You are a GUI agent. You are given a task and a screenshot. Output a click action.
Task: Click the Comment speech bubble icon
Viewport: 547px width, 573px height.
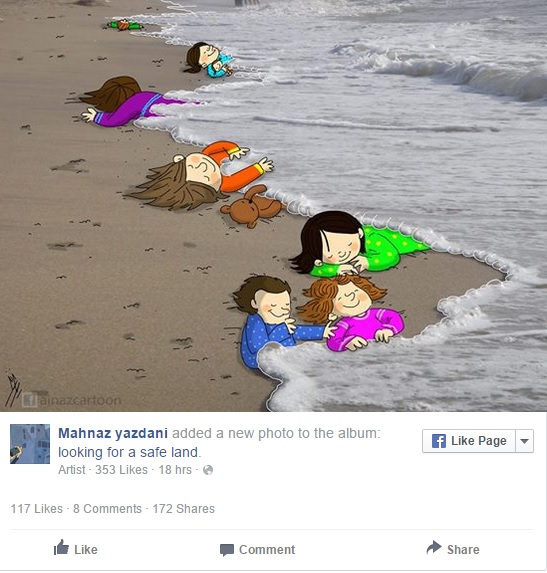(227, 550)
